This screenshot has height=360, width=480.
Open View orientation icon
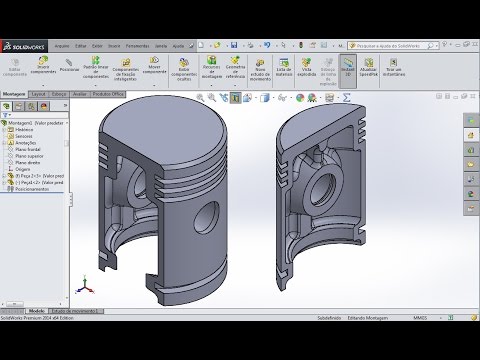[247, 97]
